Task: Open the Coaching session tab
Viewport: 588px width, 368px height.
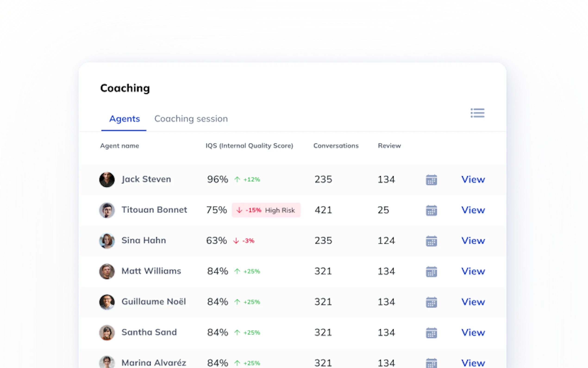Action: click(x=191, y=119)
